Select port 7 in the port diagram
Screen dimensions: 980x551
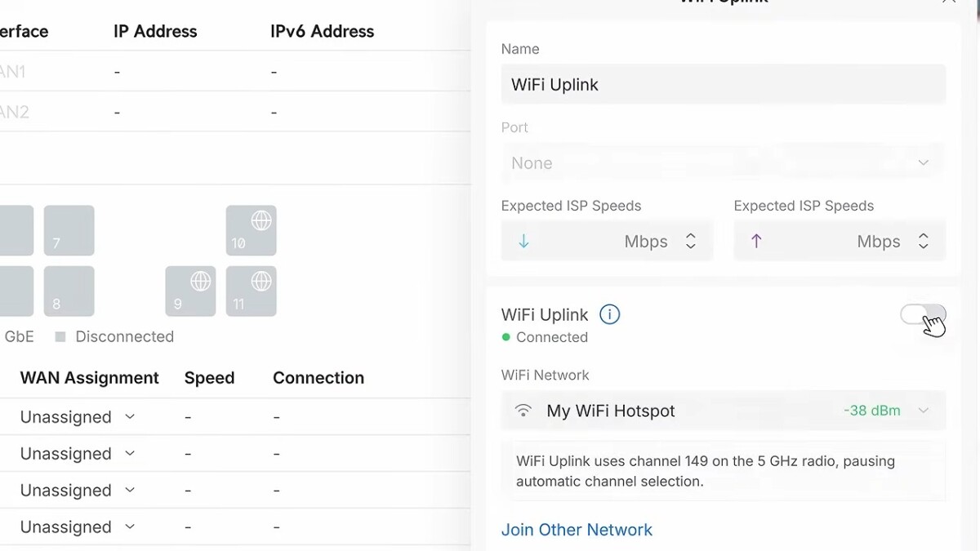[69, 230]
